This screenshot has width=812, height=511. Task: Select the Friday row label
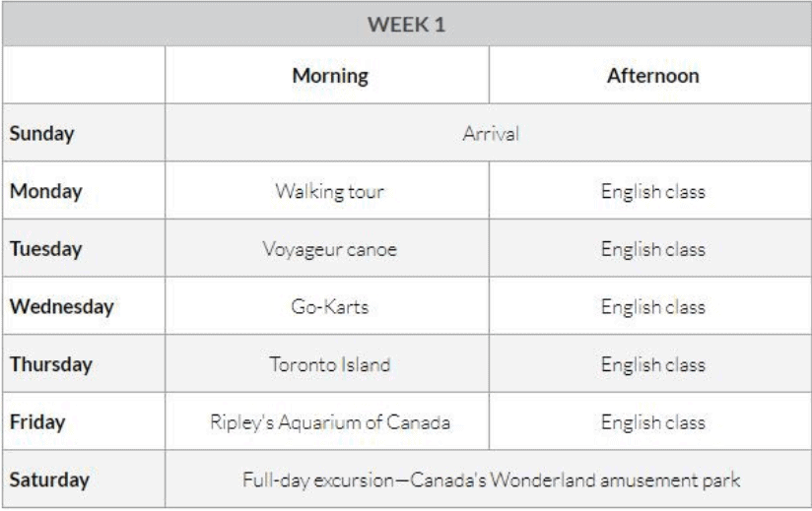[x=37, y=422]
